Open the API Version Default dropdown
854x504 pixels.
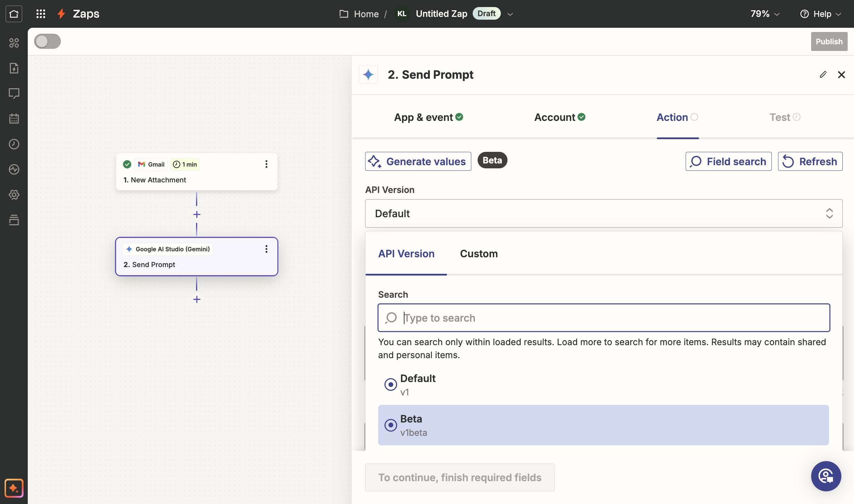click(x=604, y=213)
